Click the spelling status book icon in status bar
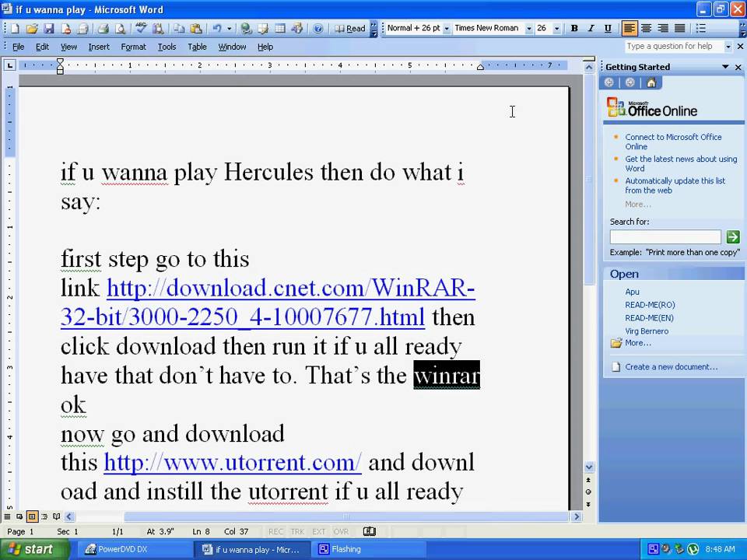Screen dimensions: 747x560 click(x=369, y=531)
